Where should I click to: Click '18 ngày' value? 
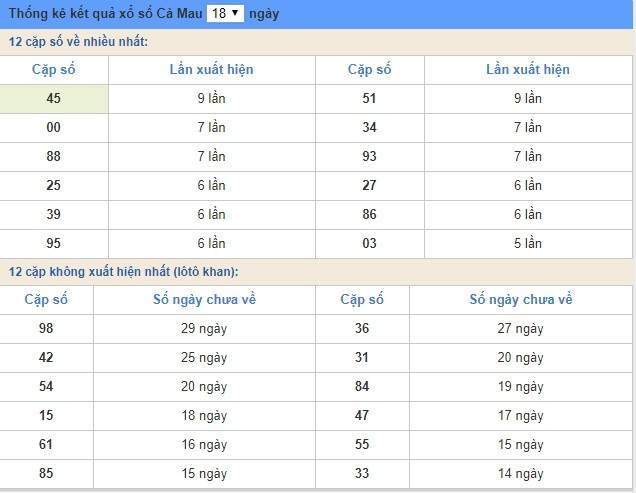(204, 416)
